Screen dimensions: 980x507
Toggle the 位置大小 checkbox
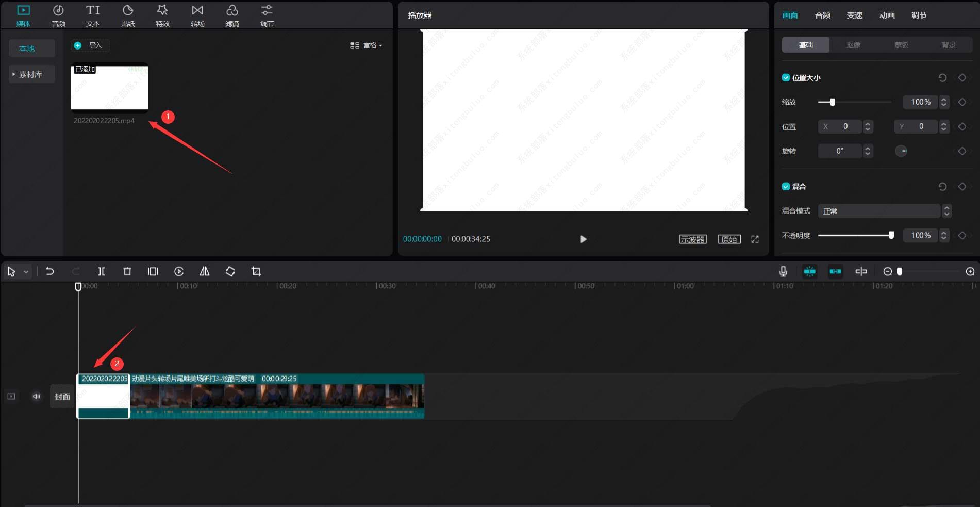[786, 78]
